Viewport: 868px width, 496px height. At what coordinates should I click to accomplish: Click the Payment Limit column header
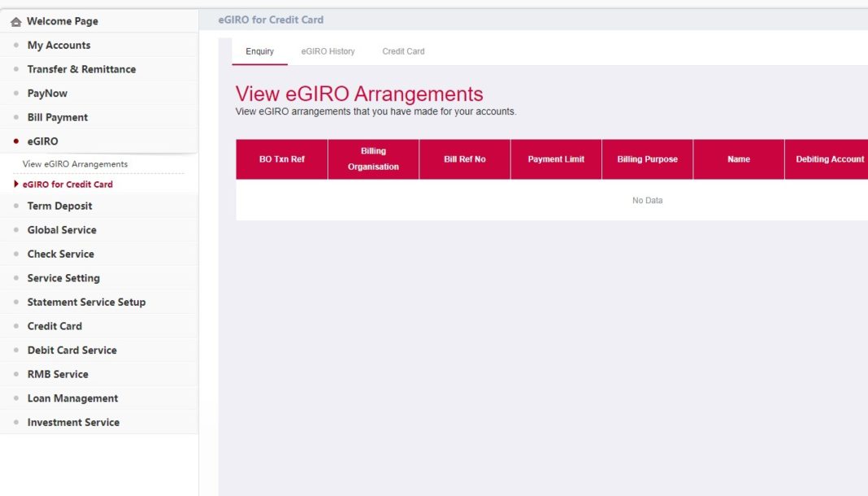tap(556, 158)
